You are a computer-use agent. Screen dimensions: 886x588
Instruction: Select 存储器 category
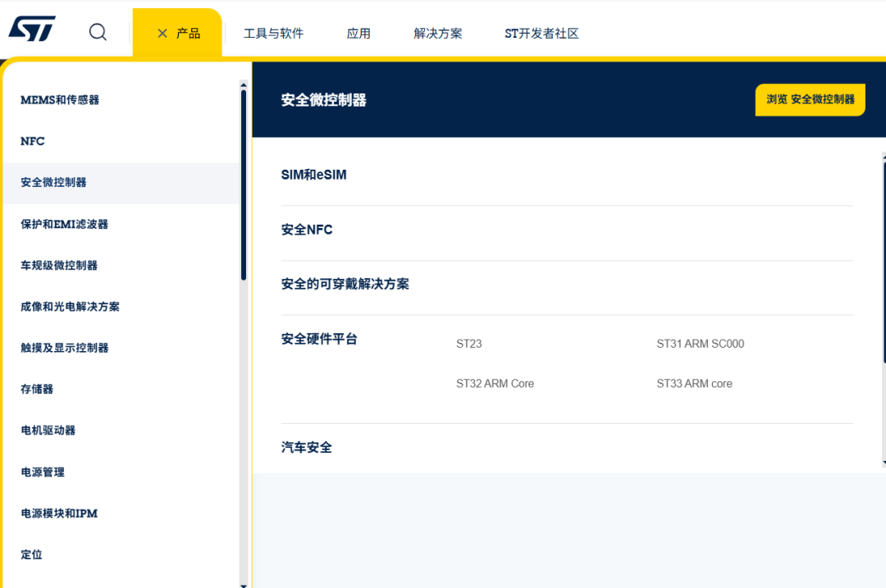coord(37,390)
